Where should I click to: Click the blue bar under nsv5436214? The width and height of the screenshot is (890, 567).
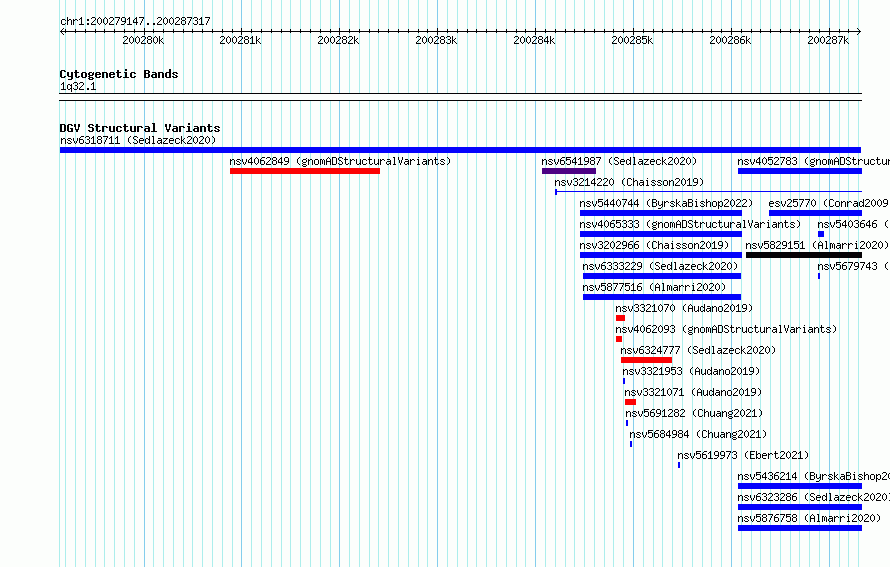tap(800, 486)
